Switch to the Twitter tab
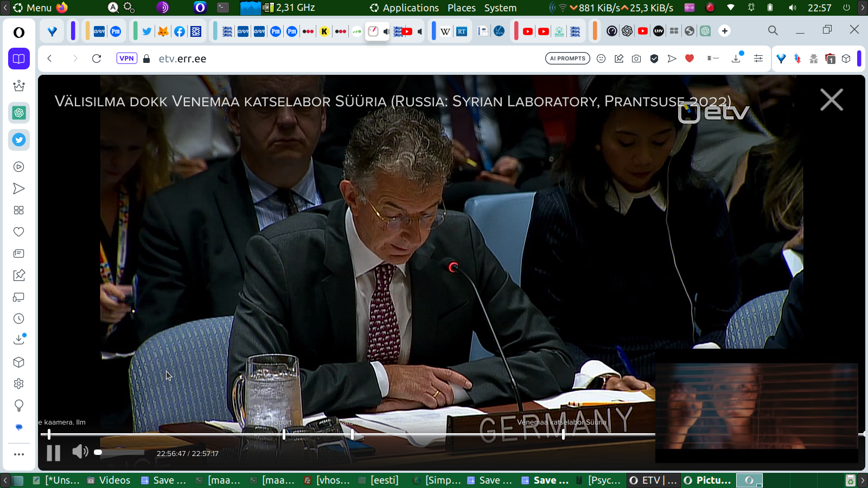This screenshot has height=488, width=868. point(146,31)
